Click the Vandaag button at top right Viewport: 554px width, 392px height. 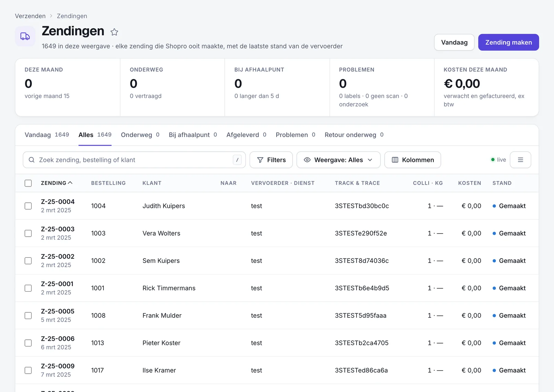454,42
